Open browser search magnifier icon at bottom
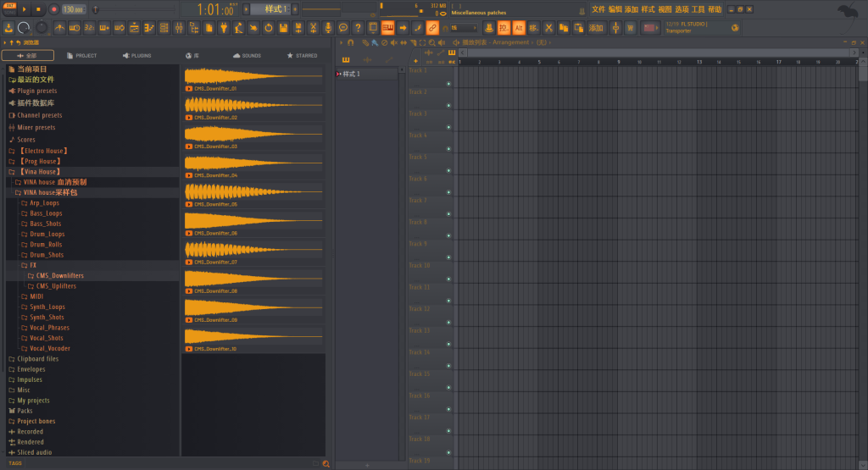The image size is (868, 470). 326,464
